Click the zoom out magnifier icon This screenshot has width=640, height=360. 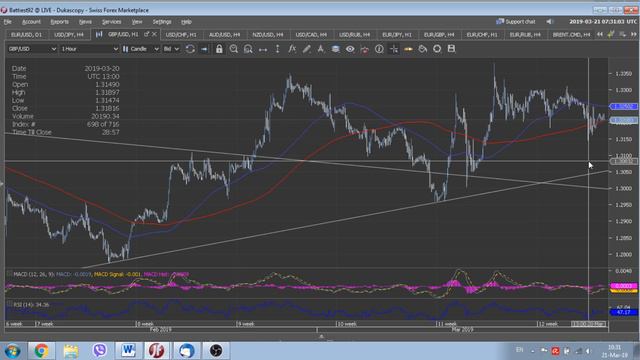coord(248,49)
